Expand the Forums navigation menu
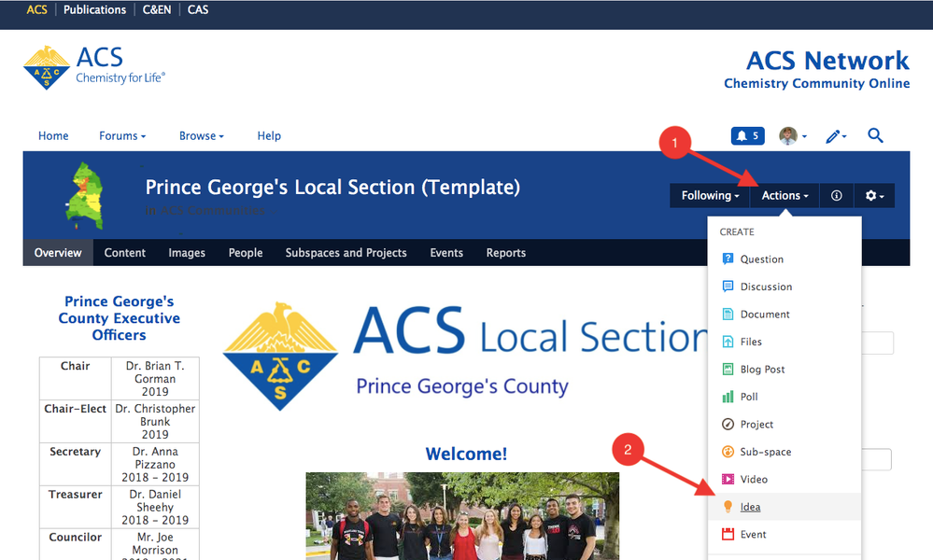This screenshot has width=933, height=560. (x=122, y=136)
